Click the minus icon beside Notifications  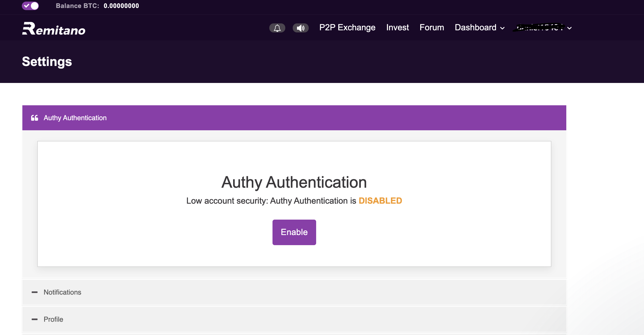click(35, 292)
